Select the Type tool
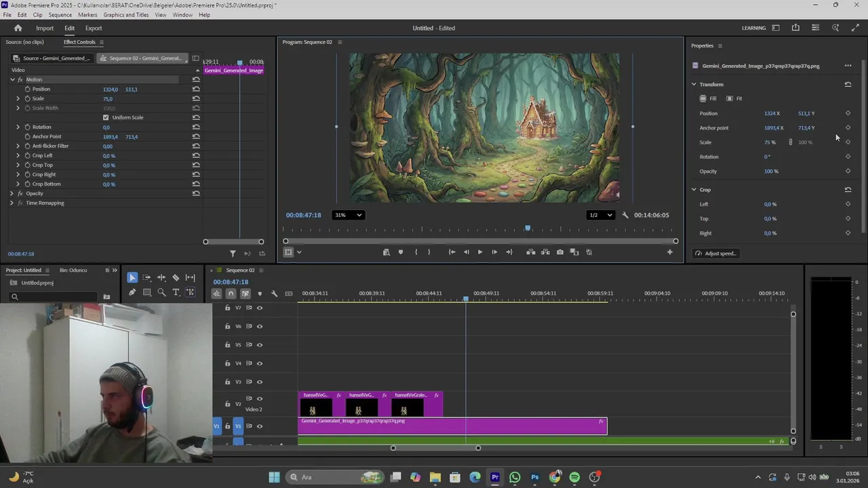 pyautogui.click(x=176, y=292)
